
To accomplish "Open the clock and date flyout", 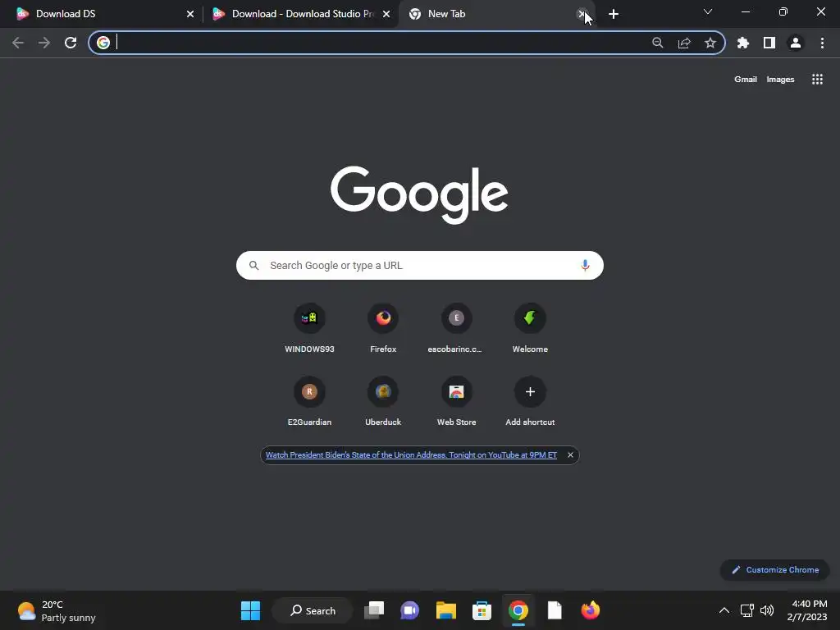I will point(807,610).
